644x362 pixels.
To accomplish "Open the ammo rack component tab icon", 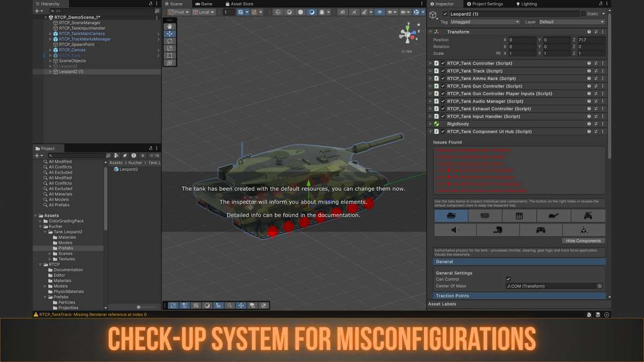I will click(x=519, y=216).
